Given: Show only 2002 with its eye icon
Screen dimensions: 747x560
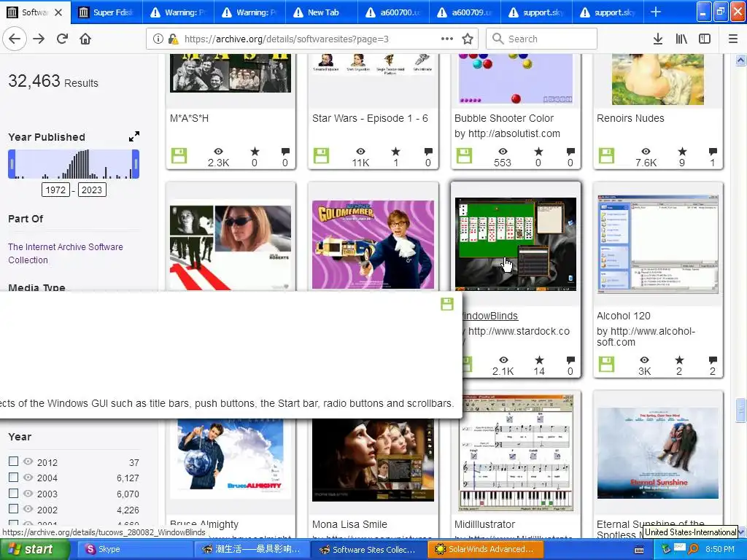Looking at the screenshot, I should (x=28, y=509).
